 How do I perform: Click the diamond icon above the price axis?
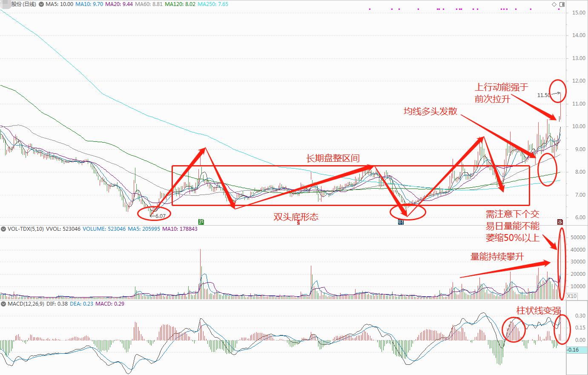[554, 4]
